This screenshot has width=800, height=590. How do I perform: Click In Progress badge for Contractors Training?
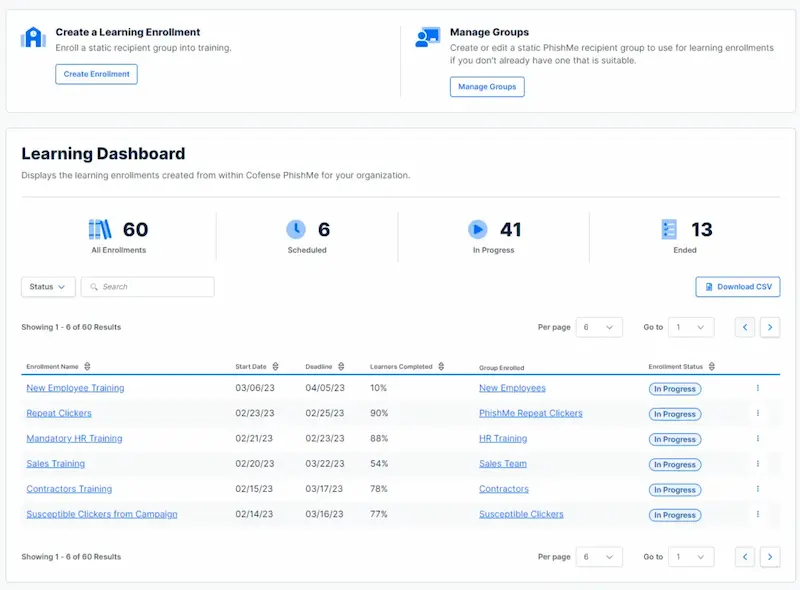(675, 489)
